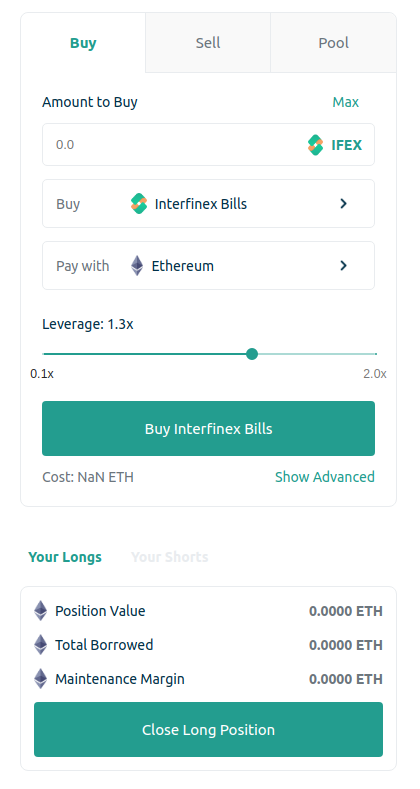
Task: Open the Buy token selector chevron
Action: pos(344,203)
